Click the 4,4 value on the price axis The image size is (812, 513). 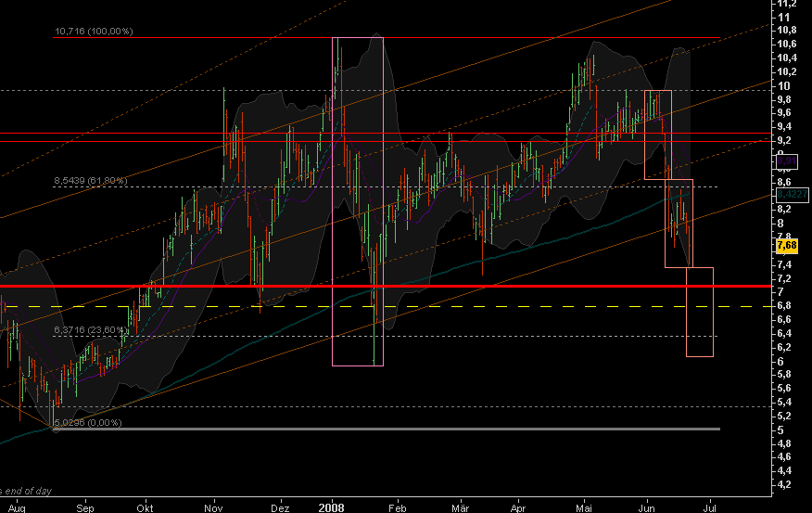click(x=784, y=470)
